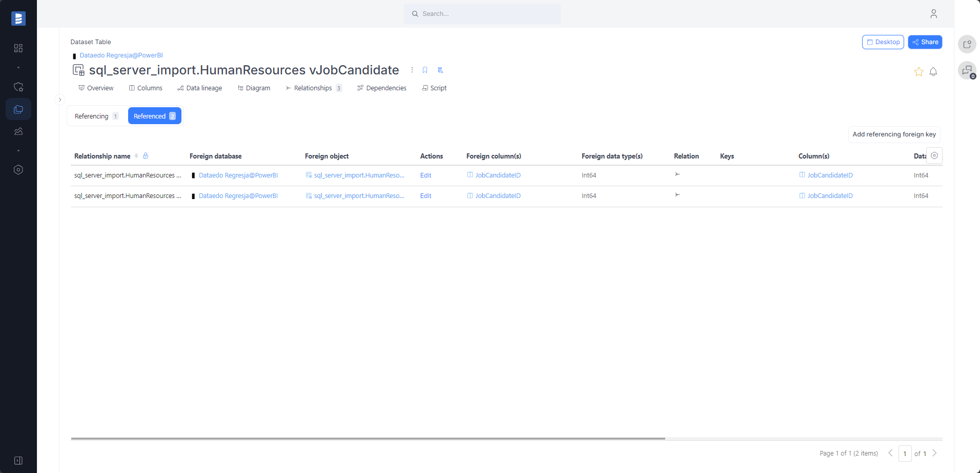Click the horizontal scrollbar of the table

point(368,439)
